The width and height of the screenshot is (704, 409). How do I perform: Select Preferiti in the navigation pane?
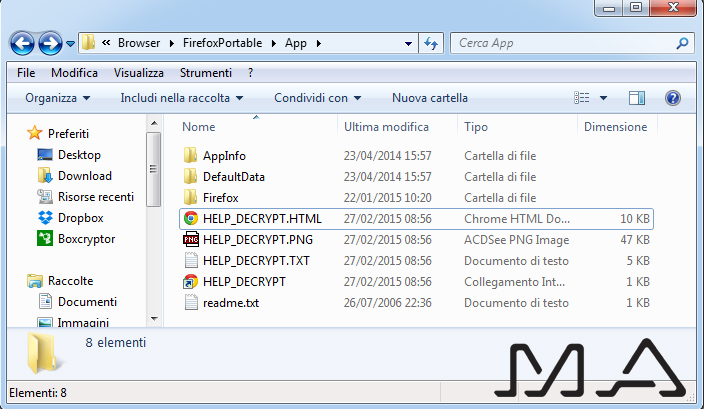pos(68,134)
